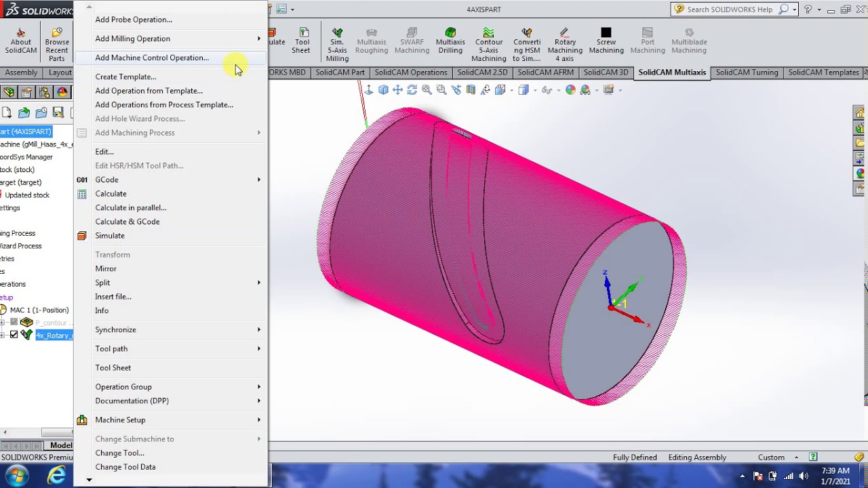The height and width of the screenshot is (488, 868).
Task: Click the system tray volume icon
Action: coord(804,476)
